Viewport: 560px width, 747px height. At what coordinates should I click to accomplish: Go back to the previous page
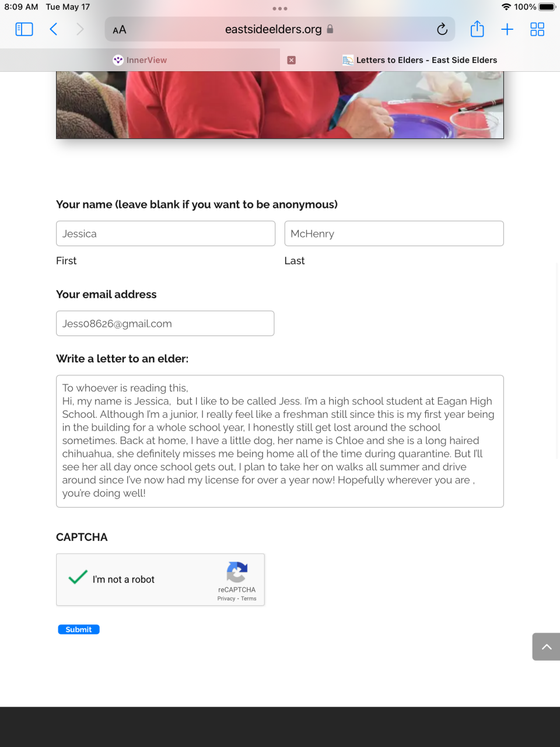point(53,29)
